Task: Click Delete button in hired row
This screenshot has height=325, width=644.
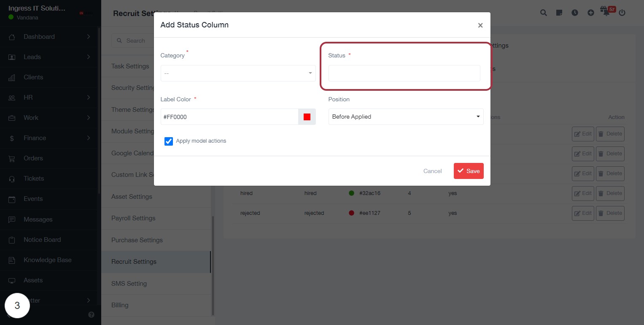Action: tap(610, 193)
